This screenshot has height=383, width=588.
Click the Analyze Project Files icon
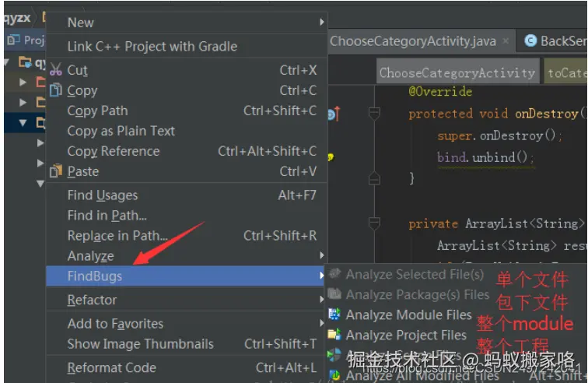pos(334,336)
